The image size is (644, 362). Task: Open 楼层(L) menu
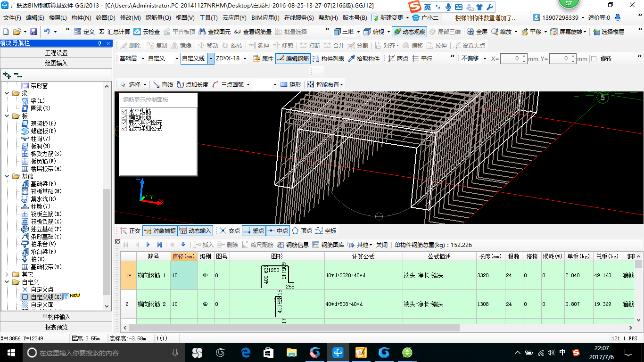[x=58, y=17]
